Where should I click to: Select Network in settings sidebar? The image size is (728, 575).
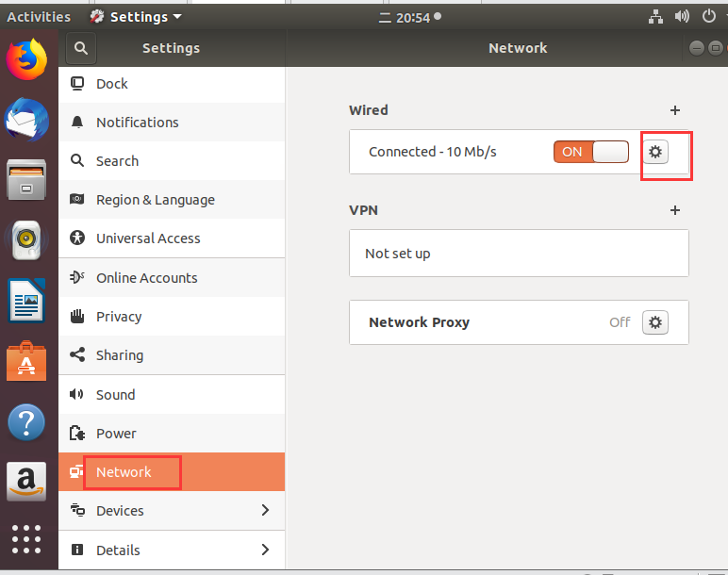point(172,472)
